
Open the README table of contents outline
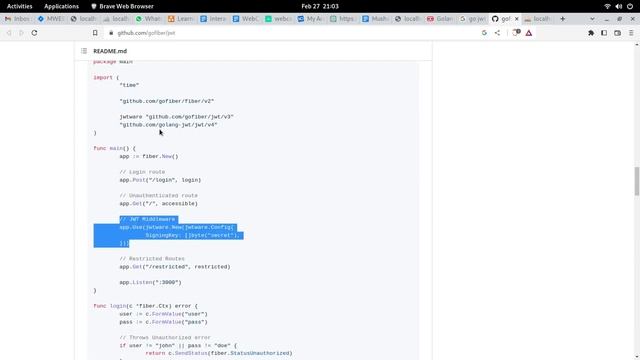pyautogui.click(x=84, y=51)
